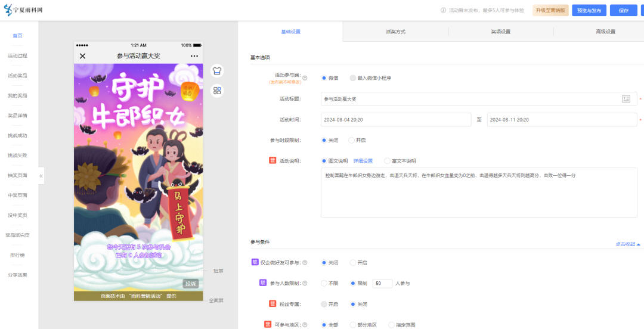Collapse the left sidebar with double chevron
644x329 pixels.
coord(41,176)
